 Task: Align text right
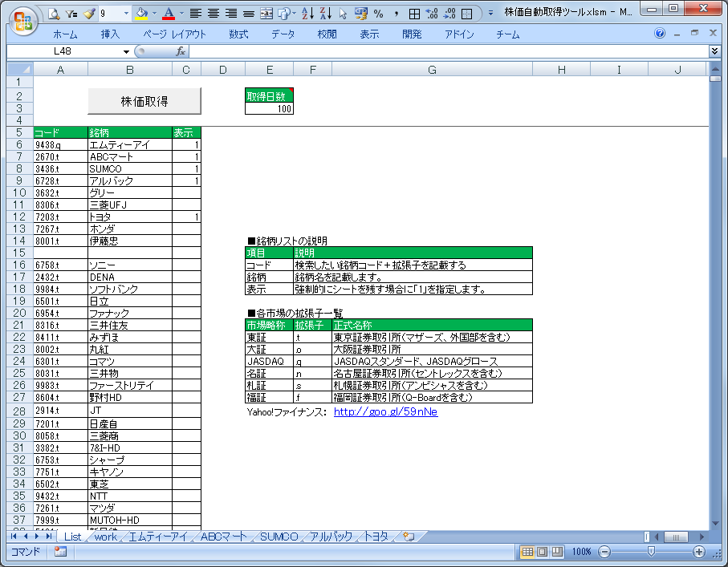230,14
